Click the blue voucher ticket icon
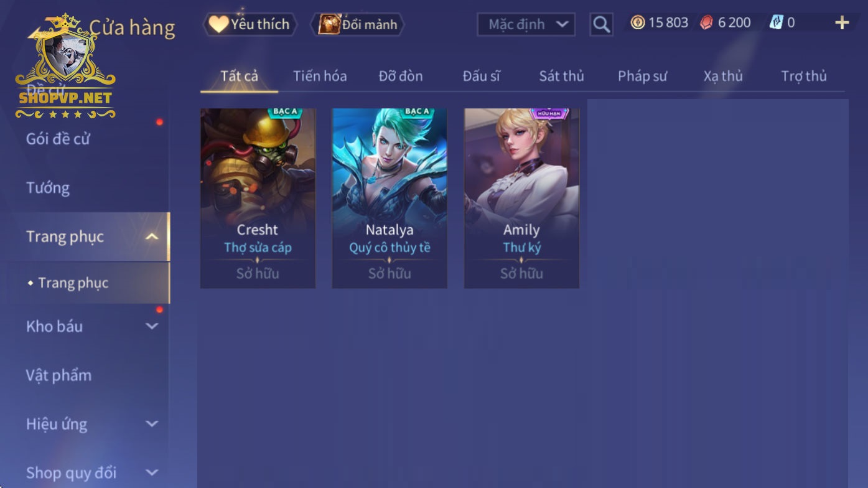The height and width of the screenshot is (488, 868). tap(776, 23)
